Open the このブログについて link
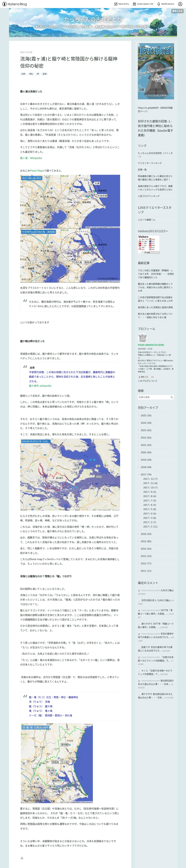This screenshot has width=186, height=868. pos(147,381)
